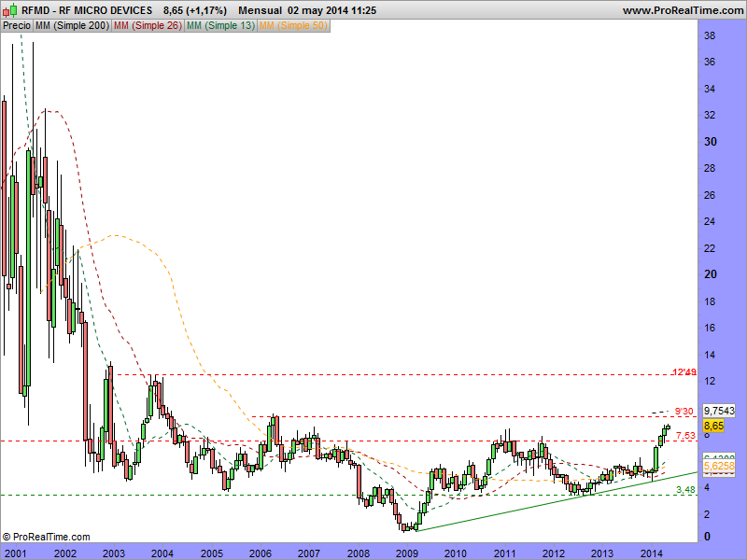Select the MM (Simple 200) legend tab
The width and height of the screenshot is (747, 560).
72,26
